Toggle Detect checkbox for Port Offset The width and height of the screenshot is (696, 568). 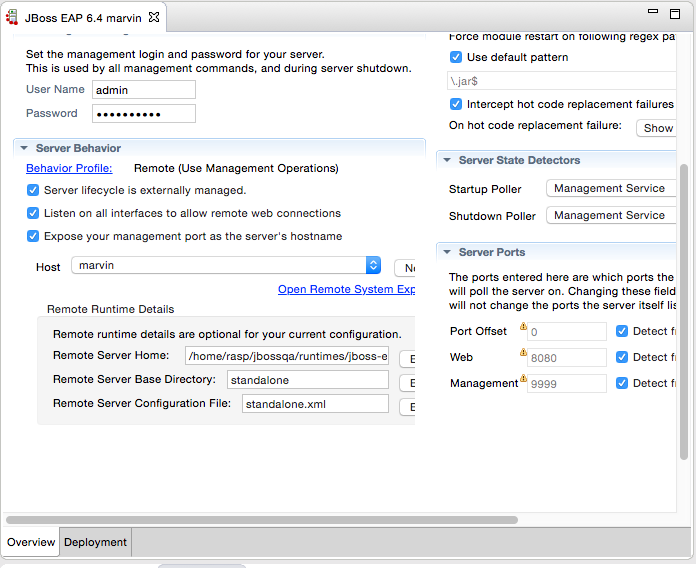(x=622, y=331)
